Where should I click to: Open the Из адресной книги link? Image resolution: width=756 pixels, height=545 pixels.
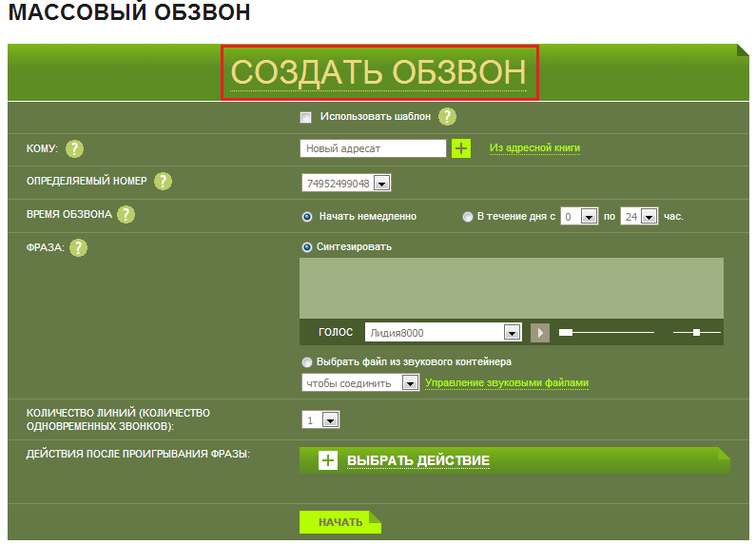click(x=534, y=148)
